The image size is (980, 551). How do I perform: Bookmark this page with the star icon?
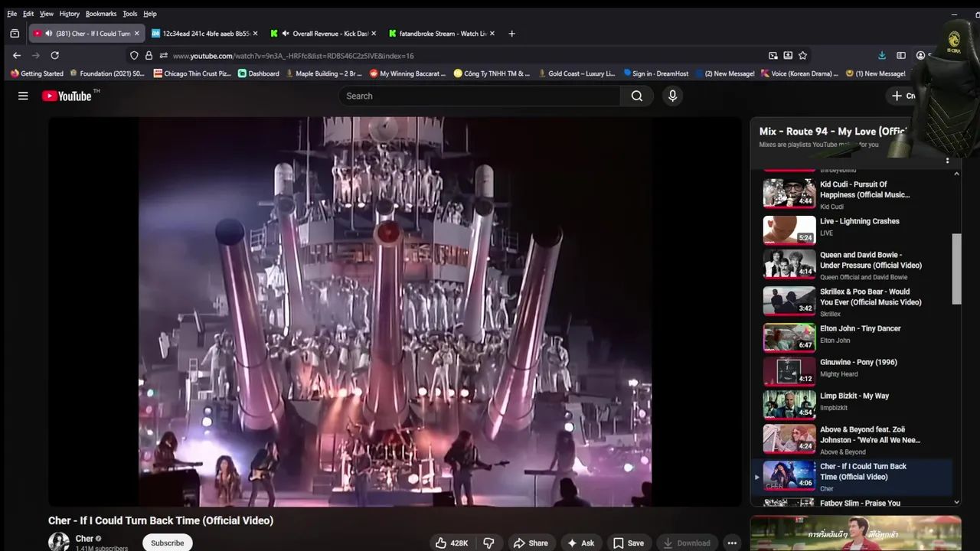pyautogui.click(x=802, y=55)
